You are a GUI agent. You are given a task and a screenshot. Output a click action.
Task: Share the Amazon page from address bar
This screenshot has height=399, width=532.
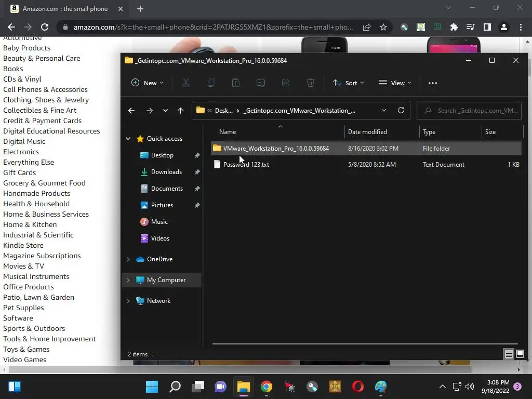coord(367,27)
